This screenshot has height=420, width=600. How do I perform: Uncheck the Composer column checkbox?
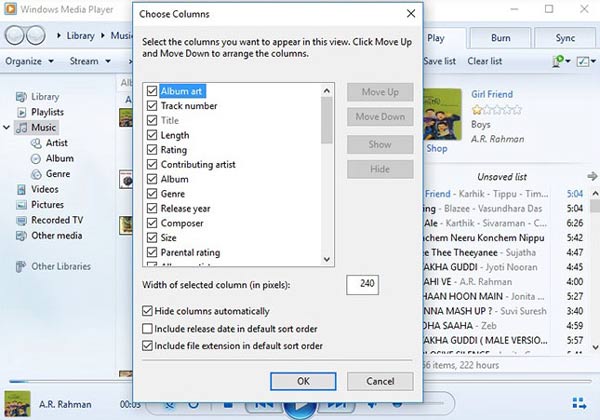(x=152, y=223)
